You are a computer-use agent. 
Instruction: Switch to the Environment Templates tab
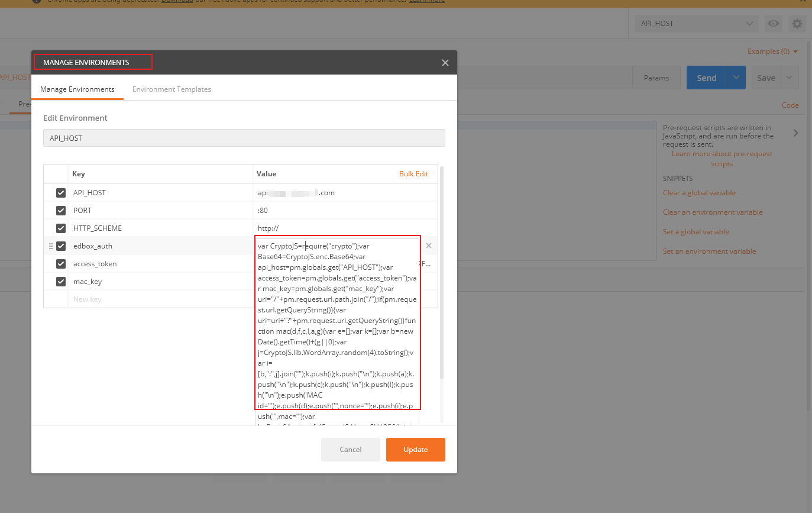(x=172, y=89)
